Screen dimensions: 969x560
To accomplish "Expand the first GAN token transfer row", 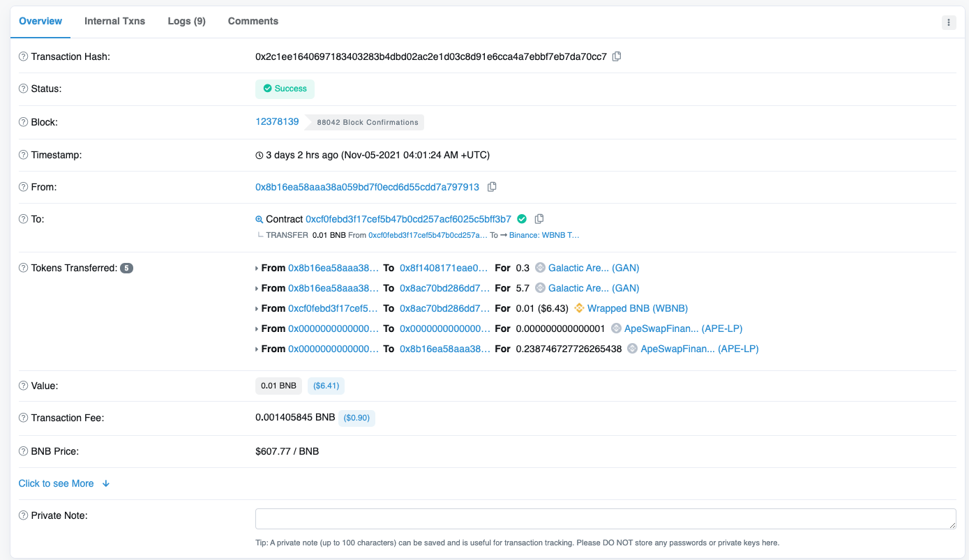I will click(257, 268).
